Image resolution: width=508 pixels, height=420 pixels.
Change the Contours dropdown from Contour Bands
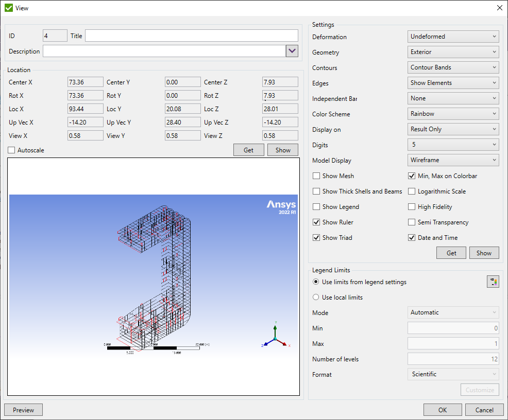click(452, 67)
